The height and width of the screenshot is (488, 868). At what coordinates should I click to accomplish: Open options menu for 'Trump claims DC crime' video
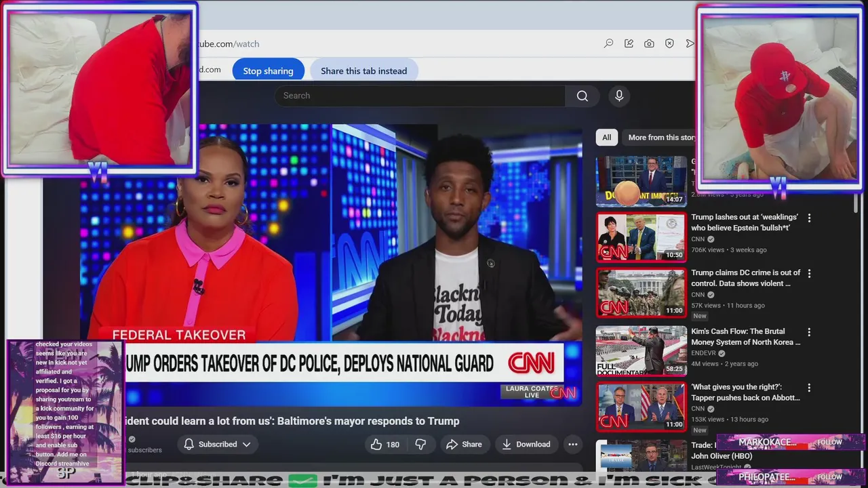tap(809, 273)
